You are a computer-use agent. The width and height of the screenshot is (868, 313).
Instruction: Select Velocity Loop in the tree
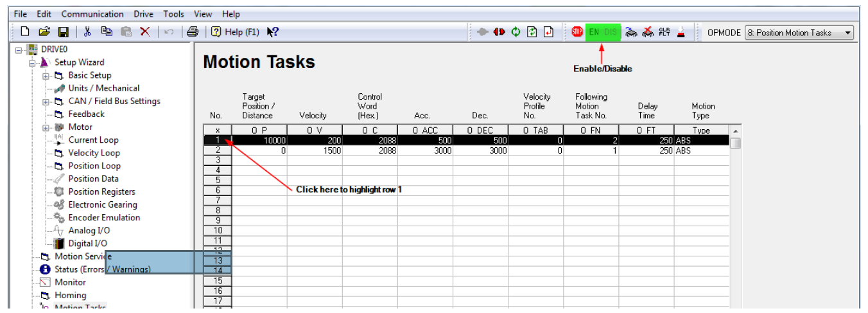[x=94, y=152]
